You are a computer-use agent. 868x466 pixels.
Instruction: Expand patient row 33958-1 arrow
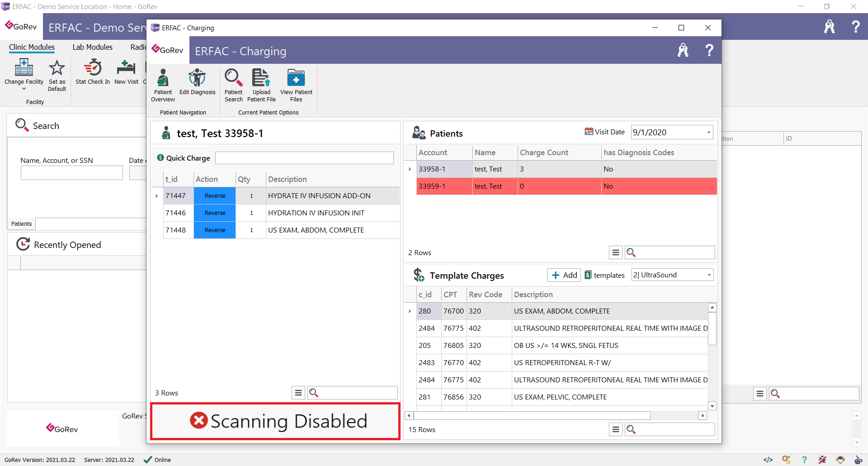pyautogui.click(x=410, y=169)
